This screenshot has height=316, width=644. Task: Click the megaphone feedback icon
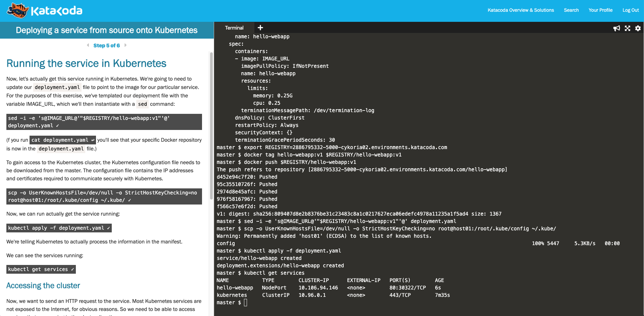click(616, 28)
